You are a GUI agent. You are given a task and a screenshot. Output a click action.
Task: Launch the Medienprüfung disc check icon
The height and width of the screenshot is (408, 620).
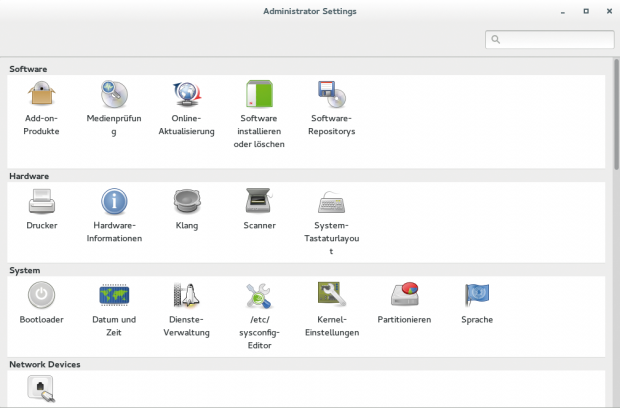(x=114, y=94)
